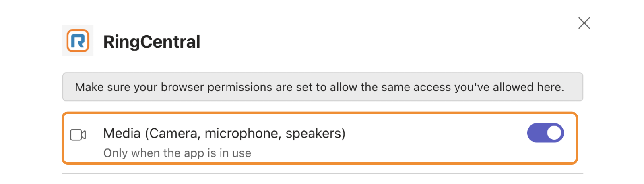Click "Only when the app is in use" text
Image resolution: width=644 pixels, height=184 pixels.
tap(177, 153)
